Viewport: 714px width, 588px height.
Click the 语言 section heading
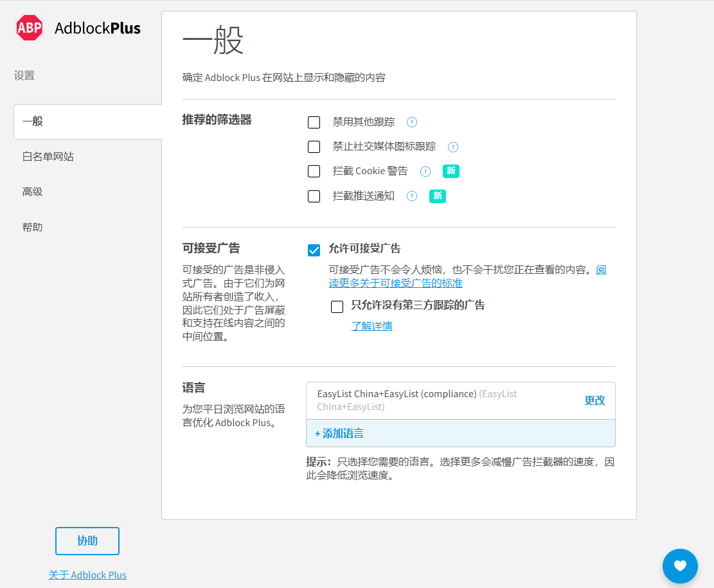tap(193, 388)
